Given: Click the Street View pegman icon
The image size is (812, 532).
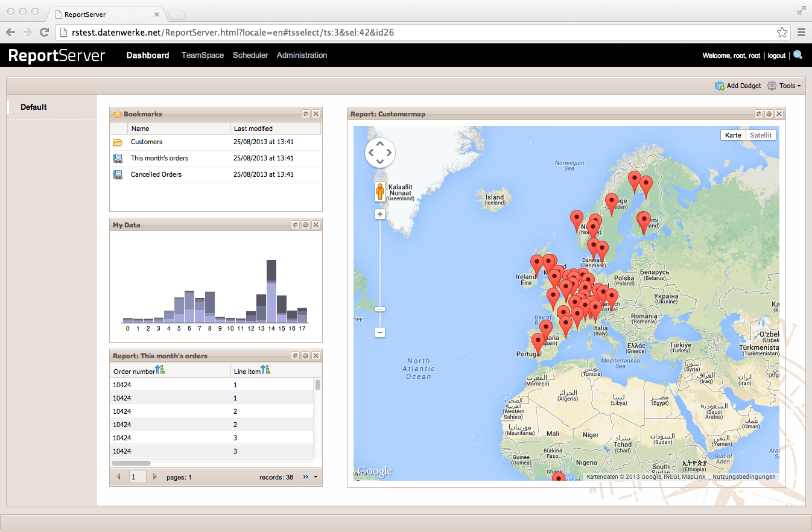Looking at the screenshot, I should pos(380,191).
